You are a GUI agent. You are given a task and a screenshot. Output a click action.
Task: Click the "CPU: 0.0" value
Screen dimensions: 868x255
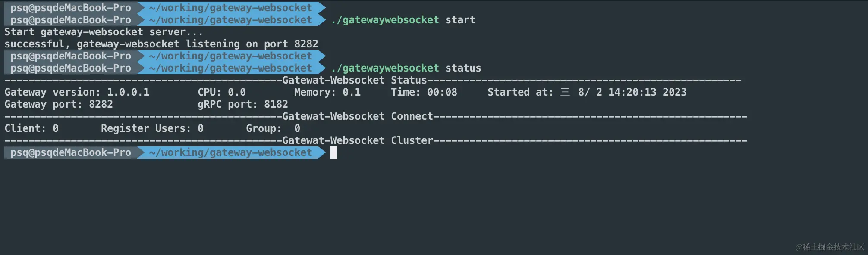(222, 92)
